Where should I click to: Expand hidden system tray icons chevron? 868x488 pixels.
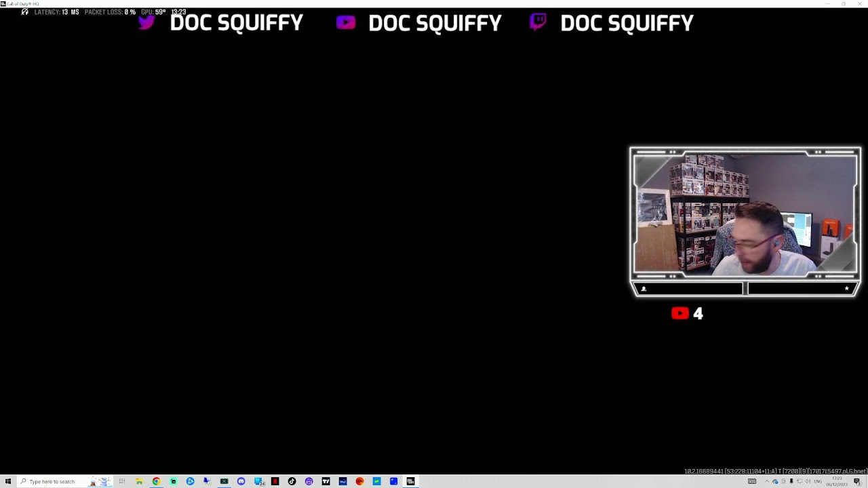coord(767,481)
